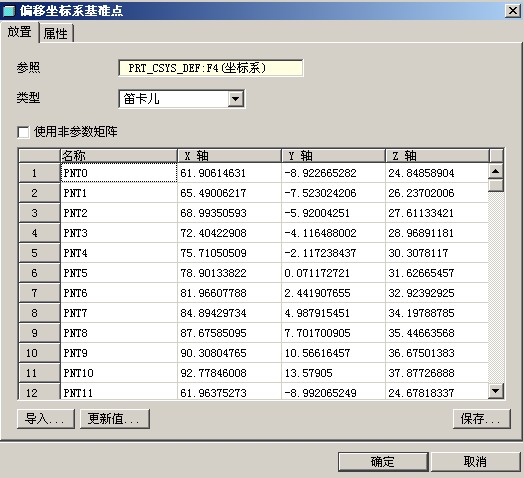Click the 保存... button

click(482, 419)
